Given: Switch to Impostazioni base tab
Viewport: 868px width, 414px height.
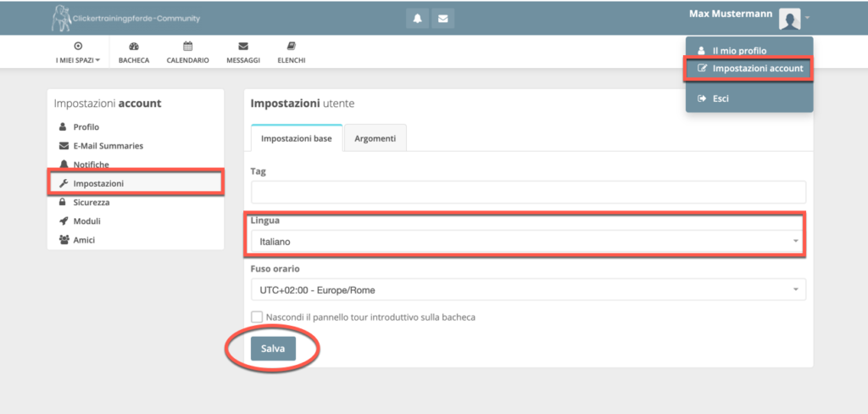Looking at the screenshot, I should tap(297, 138).
